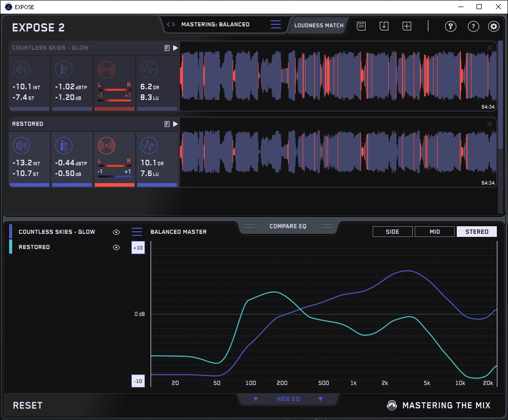
Task: Click the loudness speaker icon for Restored track
Action: pos(21,146)
